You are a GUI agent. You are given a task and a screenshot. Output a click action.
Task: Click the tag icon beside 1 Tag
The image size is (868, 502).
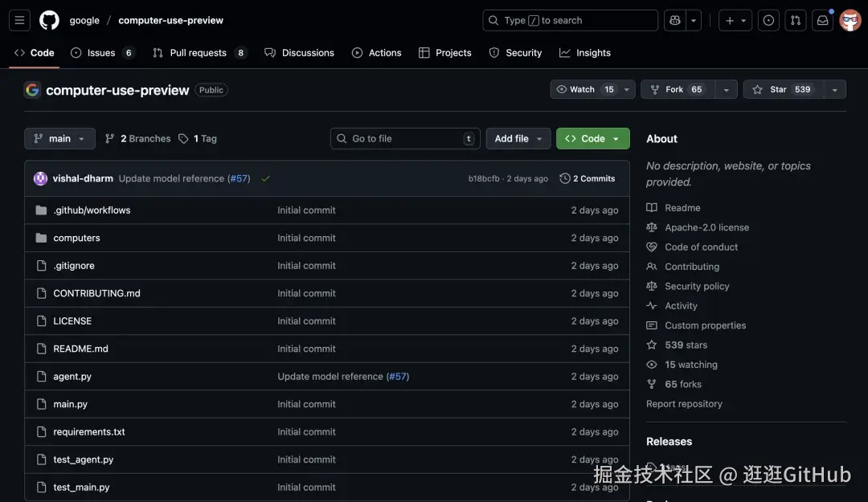pos(183,139)
